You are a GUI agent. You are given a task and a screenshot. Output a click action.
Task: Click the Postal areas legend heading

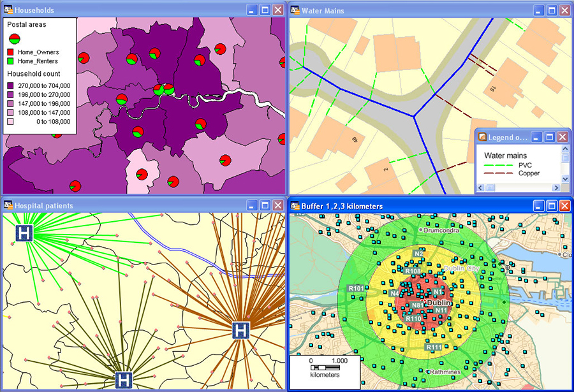[x=27, y=24]
